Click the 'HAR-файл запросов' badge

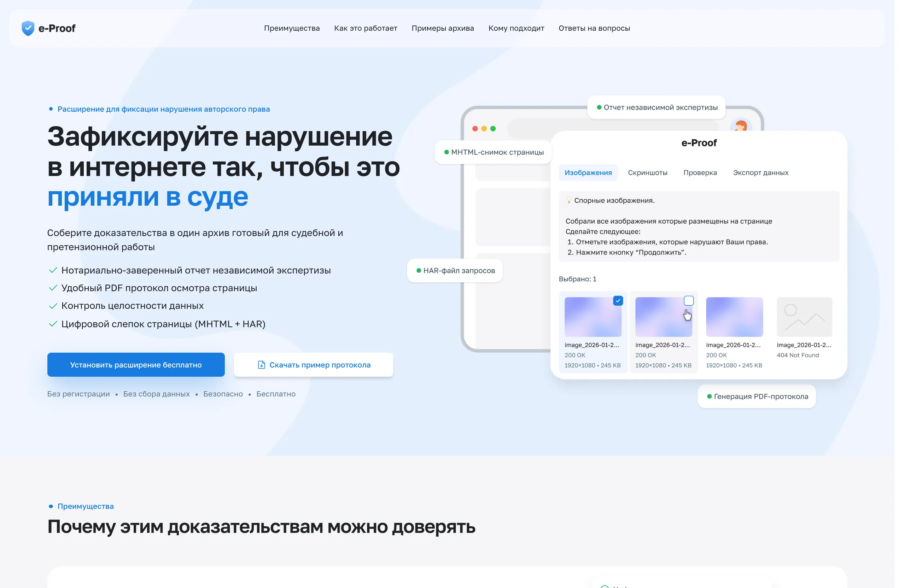click(455, 271)
